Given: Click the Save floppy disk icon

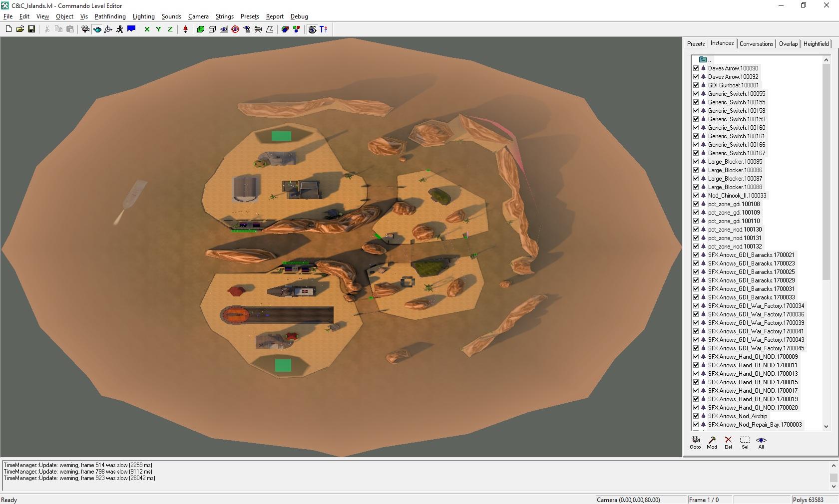Looking at the screenshot, I should (31, 29).
